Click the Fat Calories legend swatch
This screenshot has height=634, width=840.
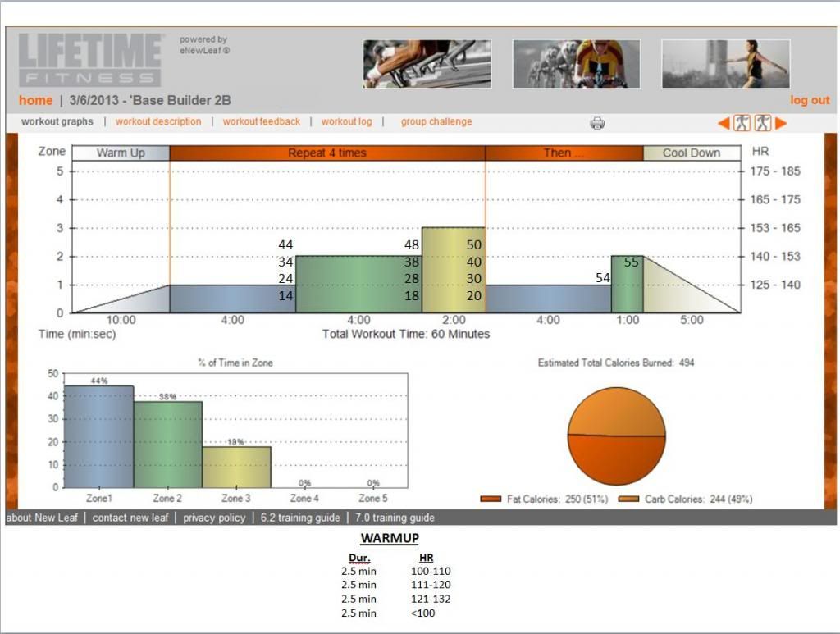pyautogui.click(x=491, y=499)
